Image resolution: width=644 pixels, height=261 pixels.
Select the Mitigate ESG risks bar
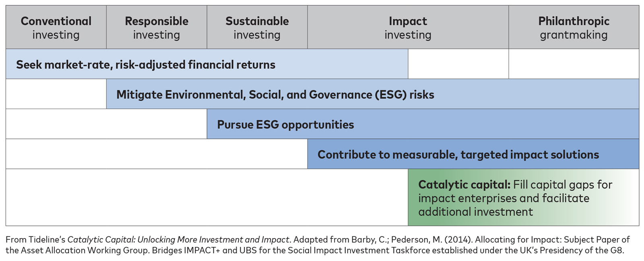[372, 95]
